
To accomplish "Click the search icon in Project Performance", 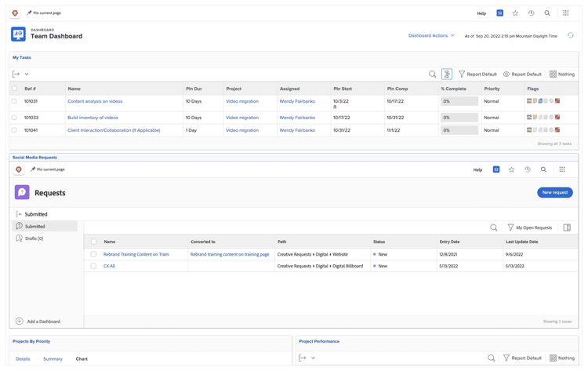I will tap(492, 358).
